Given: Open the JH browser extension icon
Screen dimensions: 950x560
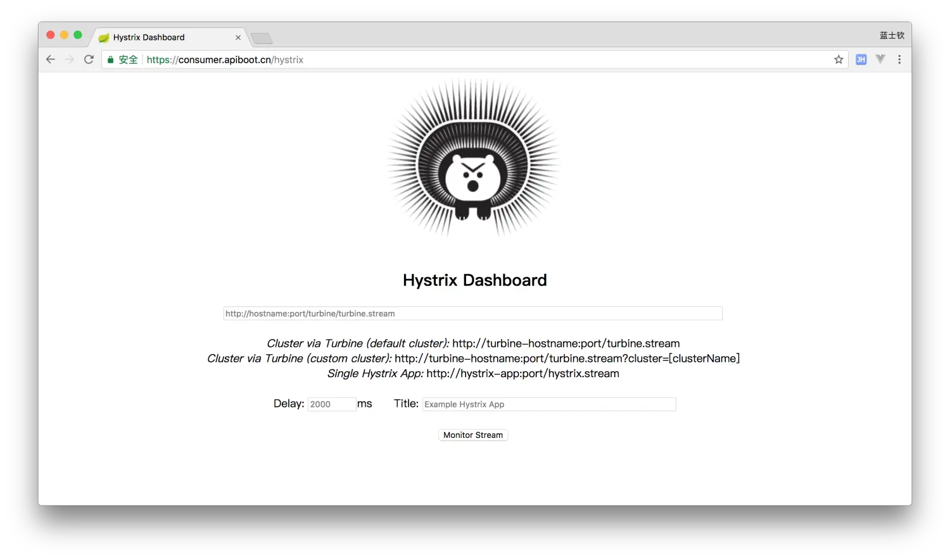Looking at the screenshot, I should 861,59.
